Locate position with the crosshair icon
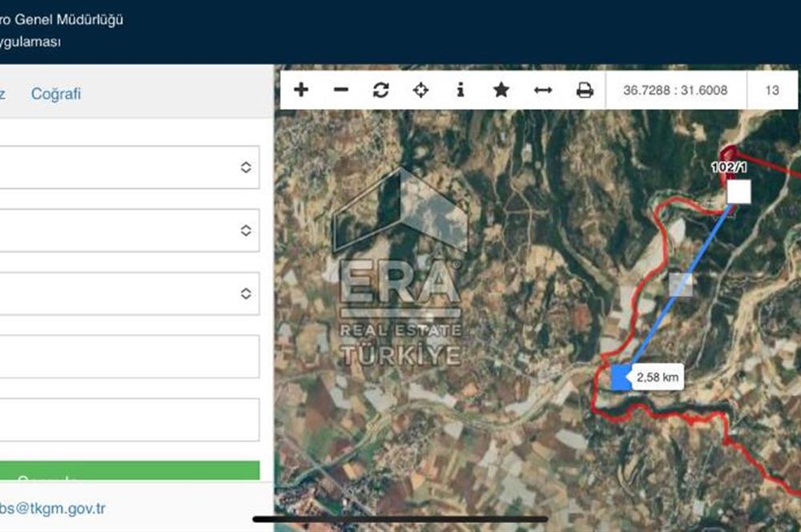801x532 pixels. coord(421,91)
